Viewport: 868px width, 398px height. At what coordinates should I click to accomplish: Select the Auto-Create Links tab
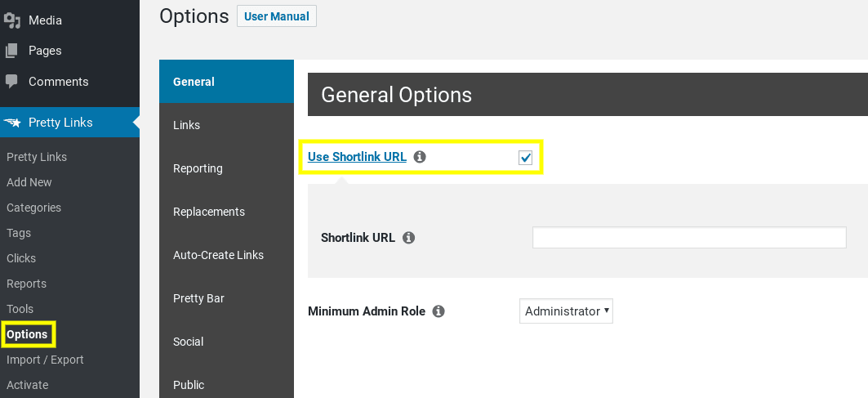pos(226,255)
